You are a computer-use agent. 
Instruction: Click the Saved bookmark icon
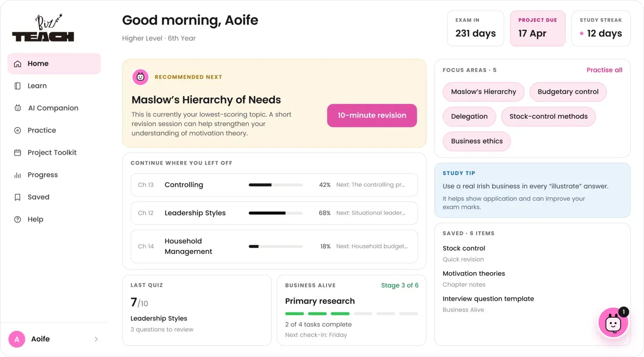17,197
